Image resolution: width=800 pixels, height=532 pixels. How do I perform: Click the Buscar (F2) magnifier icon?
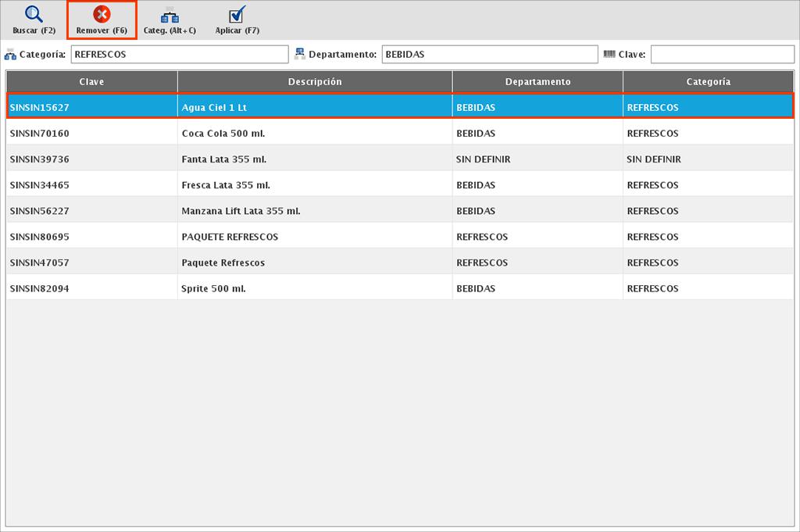34,15
